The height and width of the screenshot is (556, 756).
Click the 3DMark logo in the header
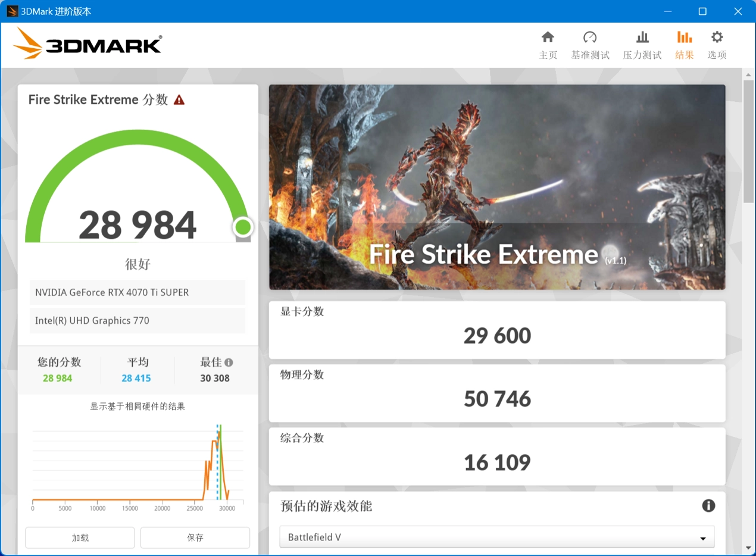coord(88,45)
